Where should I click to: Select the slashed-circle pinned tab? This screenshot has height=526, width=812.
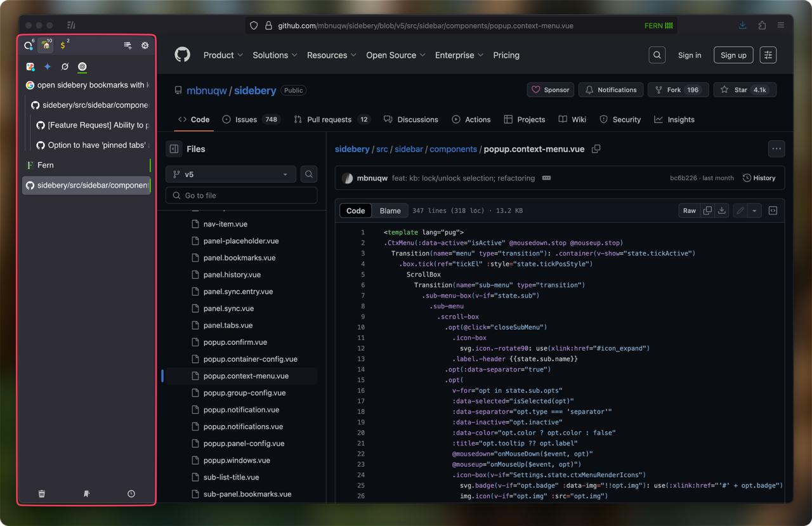click(65, 67)
